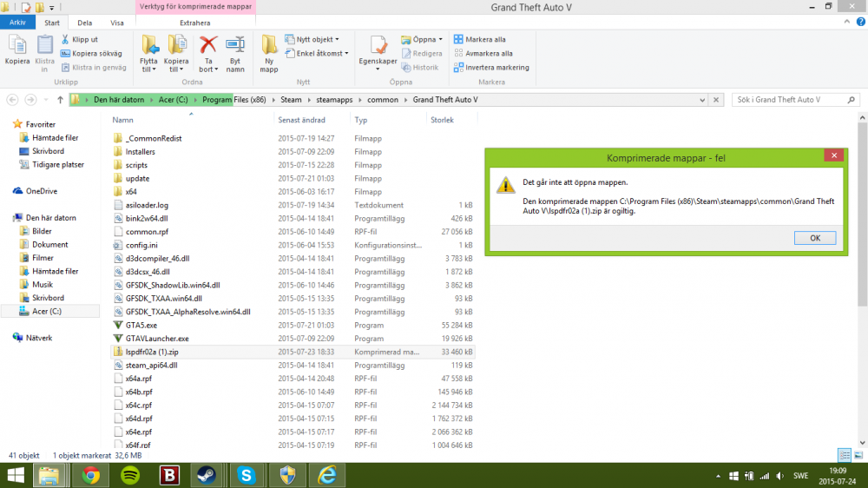Switch to large icons view in status bar
The height and width of the screenshot is (488, 868).
point(858,455)
